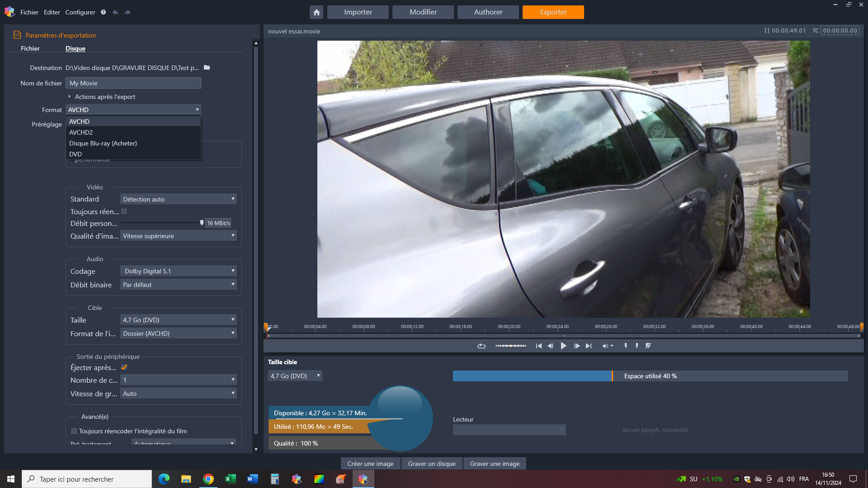This screenshot has width=868, height=488.
Task: Open the Codage Dolby Digital 5.1 dropdown
Action: pyautogui.click(x=179, y=271)
